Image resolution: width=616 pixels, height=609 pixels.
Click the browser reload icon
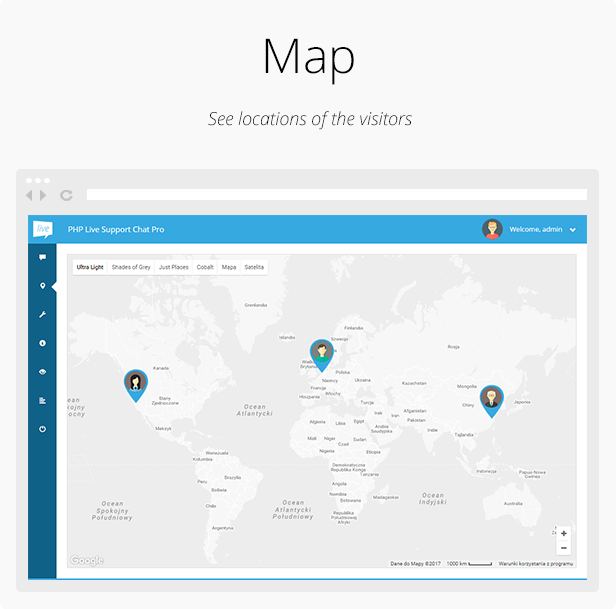tap(66, 195)
